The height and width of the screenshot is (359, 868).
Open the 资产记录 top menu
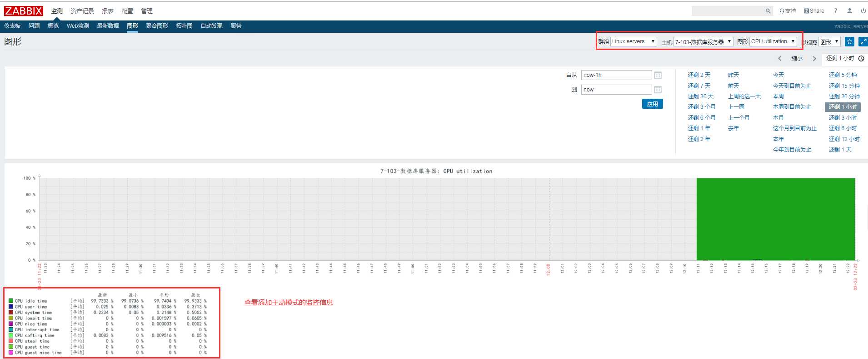[x=82, y=11]
